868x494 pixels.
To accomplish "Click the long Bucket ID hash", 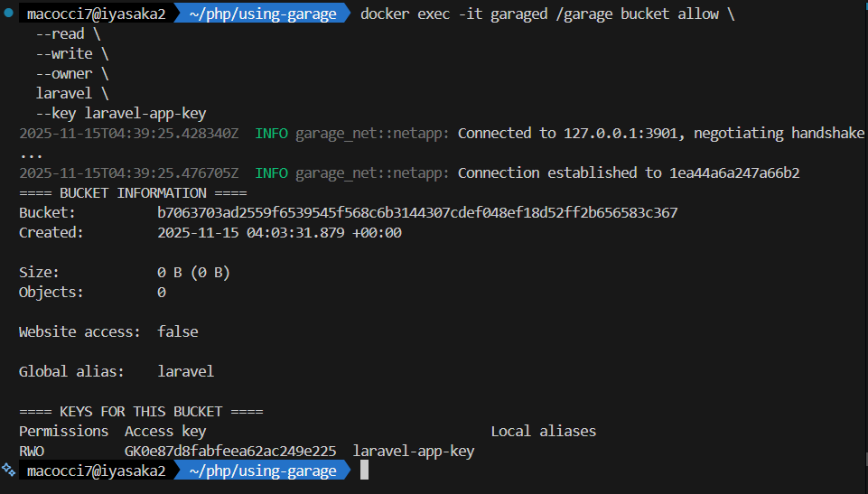I will pos(416,213).
